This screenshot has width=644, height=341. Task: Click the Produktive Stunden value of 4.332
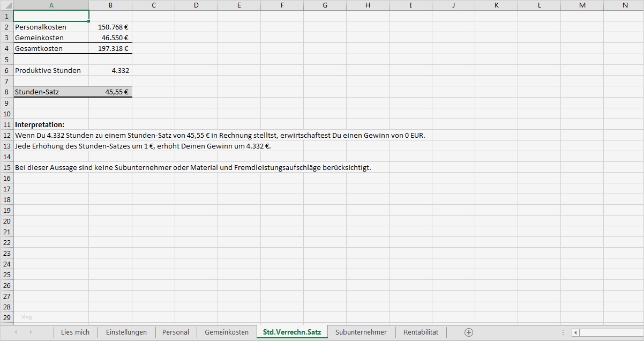pos(110,70)
